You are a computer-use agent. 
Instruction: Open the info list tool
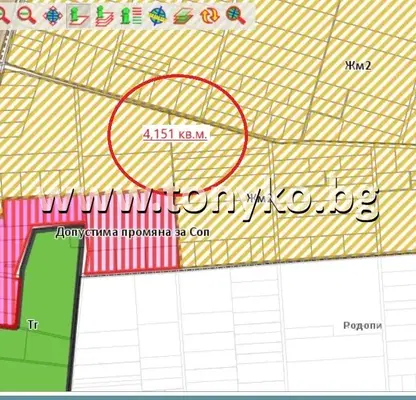(x=131, y=15)
